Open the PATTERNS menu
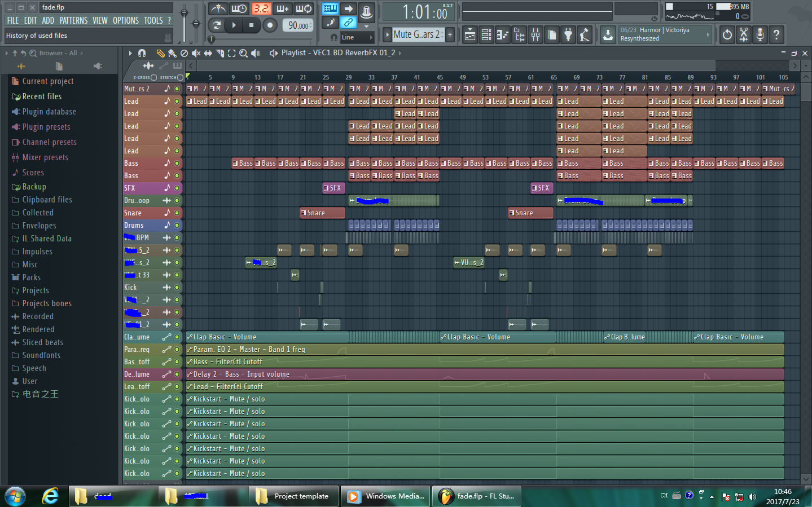812x507 pixels. tap(73, 20)
